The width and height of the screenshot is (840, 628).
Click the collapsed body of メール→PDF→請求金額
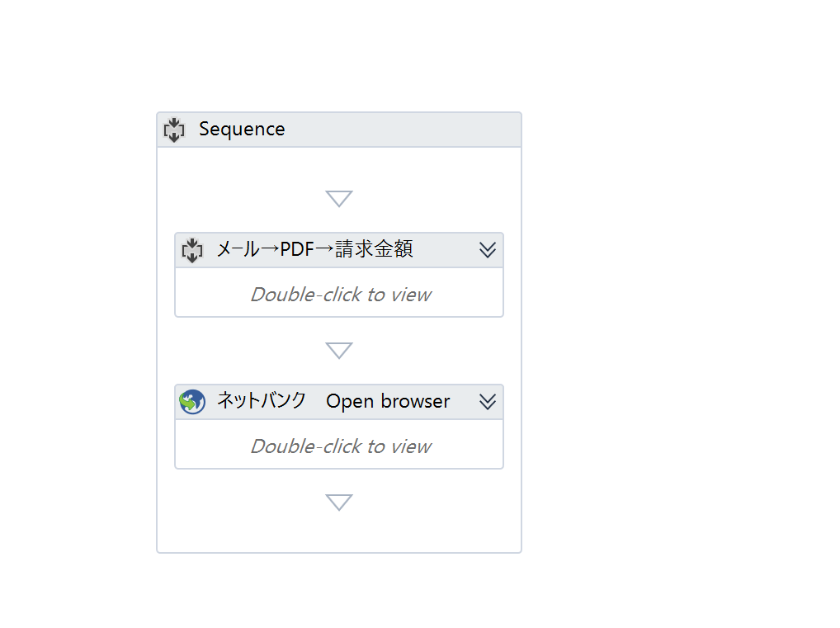(x=339, y=292)
